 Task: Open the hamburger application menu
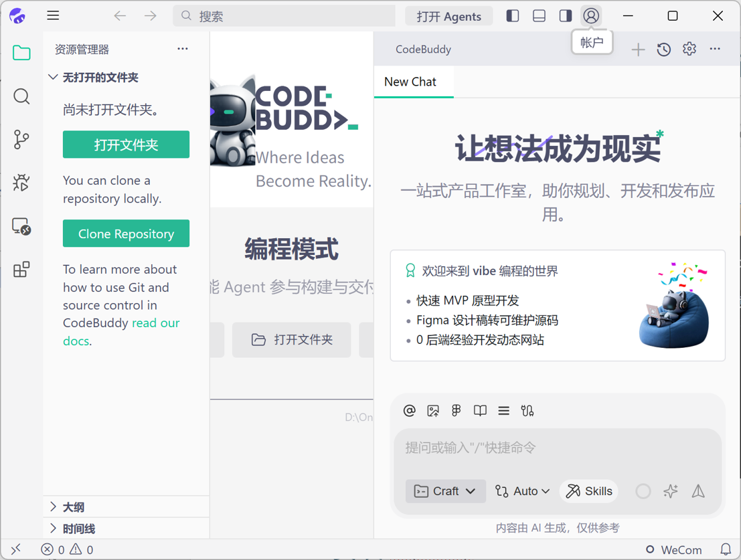point(53,15)
